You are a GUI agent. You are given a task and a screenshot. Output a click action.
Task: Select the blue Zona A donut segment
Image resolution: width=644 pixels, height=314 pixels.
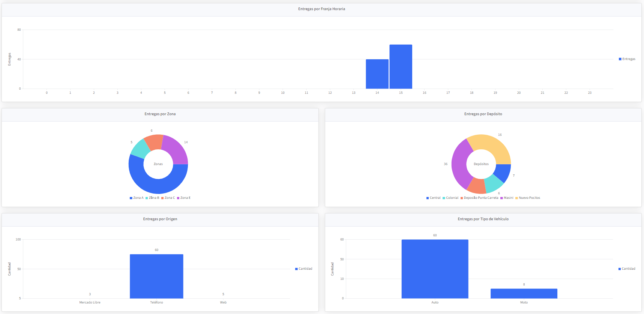coord(158,184)
